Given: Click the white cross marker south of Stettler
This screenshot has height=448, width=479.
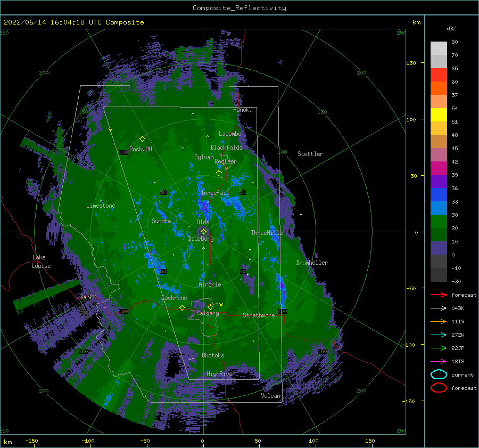Looking at the screenshot, I should pos(301,214).
